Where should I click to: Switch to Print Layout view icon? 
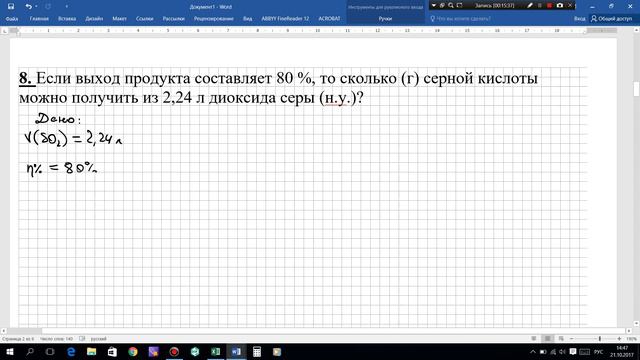pyautogui.click(x=548, y=339)
